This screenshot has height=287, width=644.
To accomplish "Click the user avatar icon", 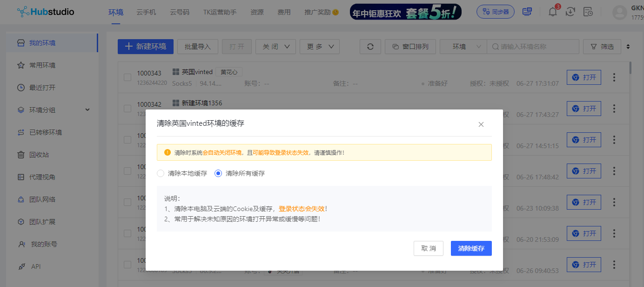I will pyautogui.click(x=620, y=13).
